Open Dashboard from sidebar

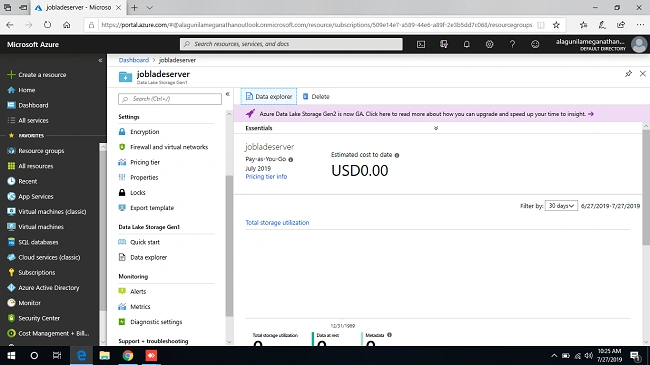(28, 105)
